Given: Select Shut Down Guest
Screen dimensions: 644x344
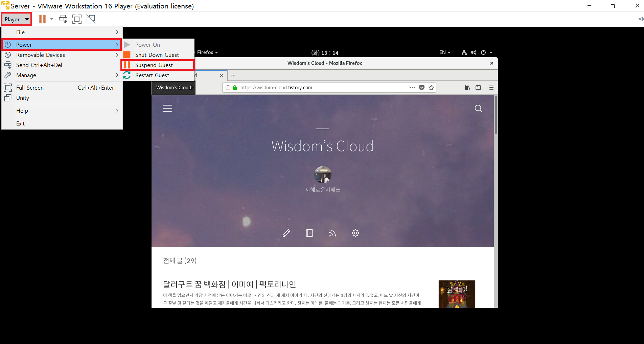Looking at the screenshot, I should tap(158, 55).
